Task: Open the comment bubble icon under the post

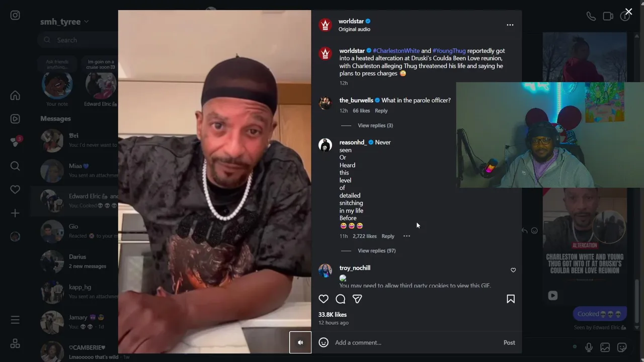Action: pos(341,299)
